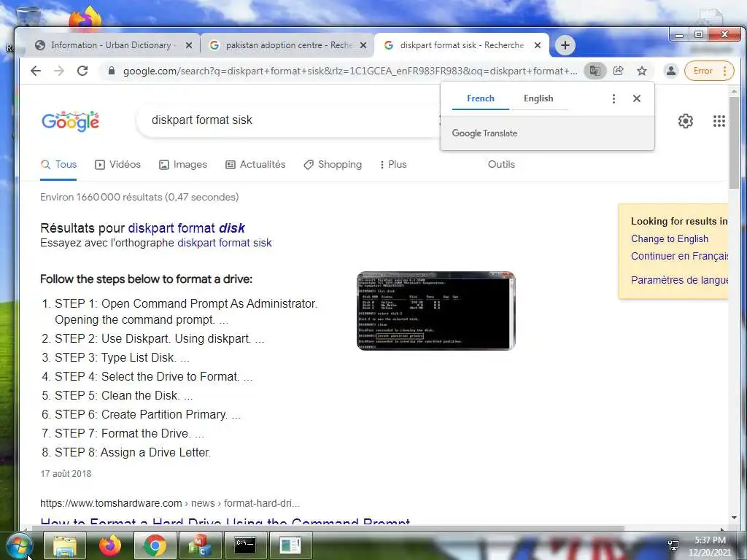747x560 pixels.
Task: Open the Windows Start orb
Action: point(19,545)
